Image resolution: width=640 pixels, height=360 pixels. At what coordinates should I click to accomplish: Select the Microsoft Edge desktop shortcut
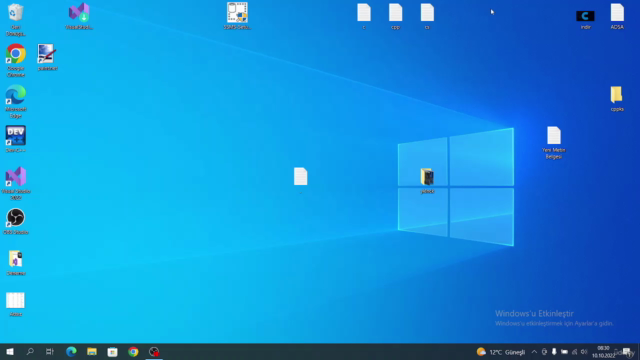(x=16, y=101)
